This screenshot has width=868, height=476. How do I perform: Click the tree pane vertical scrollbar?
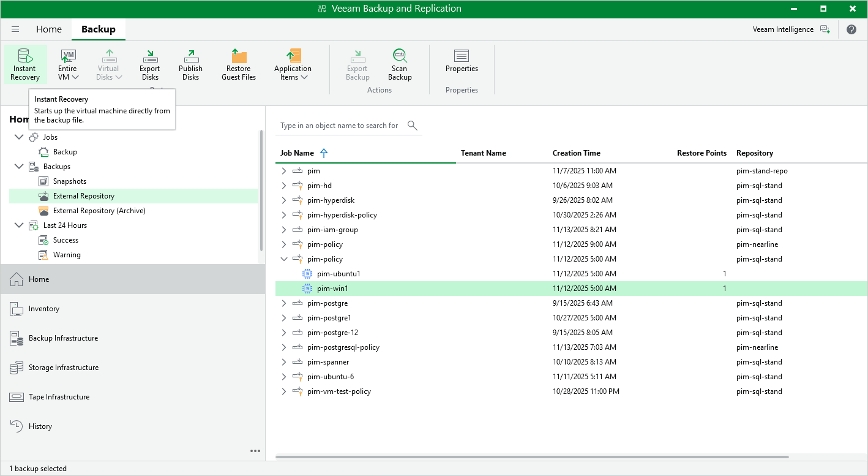pos(261,190)
